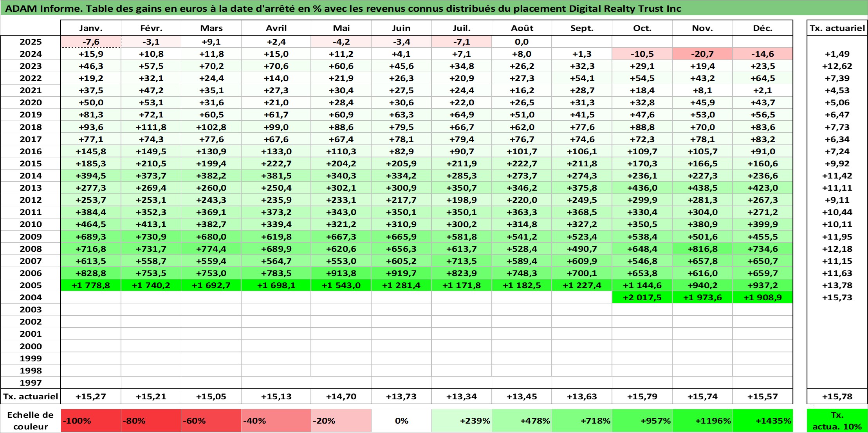
Task: Click the +774,4 cell in March 2008
Action: pos(211,249)
